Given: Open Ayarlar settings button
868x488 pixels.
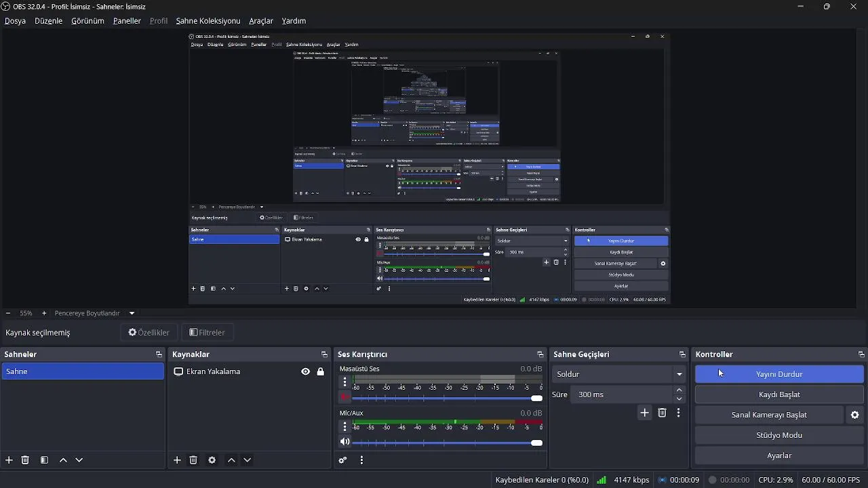Looking at the screenshot, I should coord(779,455).
